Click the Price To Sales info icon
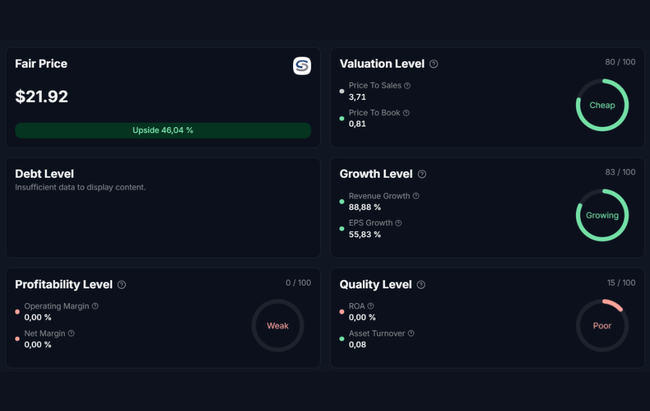 (407, 86)
